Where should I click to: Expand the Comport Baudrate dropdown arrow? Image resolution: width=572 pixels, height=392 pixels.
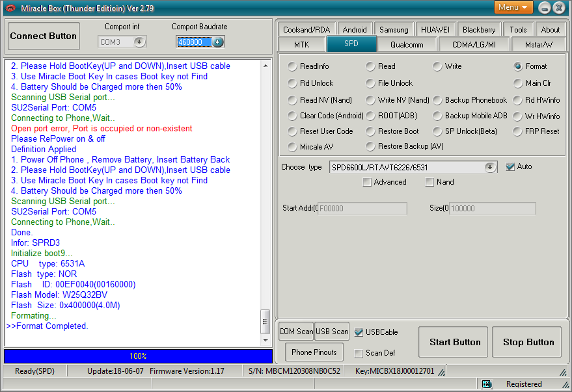[x=217, y=42]
